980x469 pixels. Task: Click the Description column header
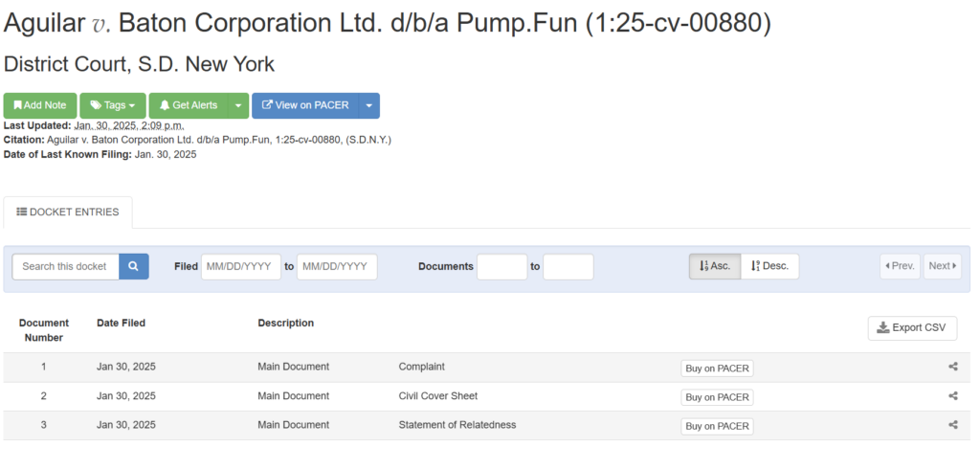pos(286,324)
